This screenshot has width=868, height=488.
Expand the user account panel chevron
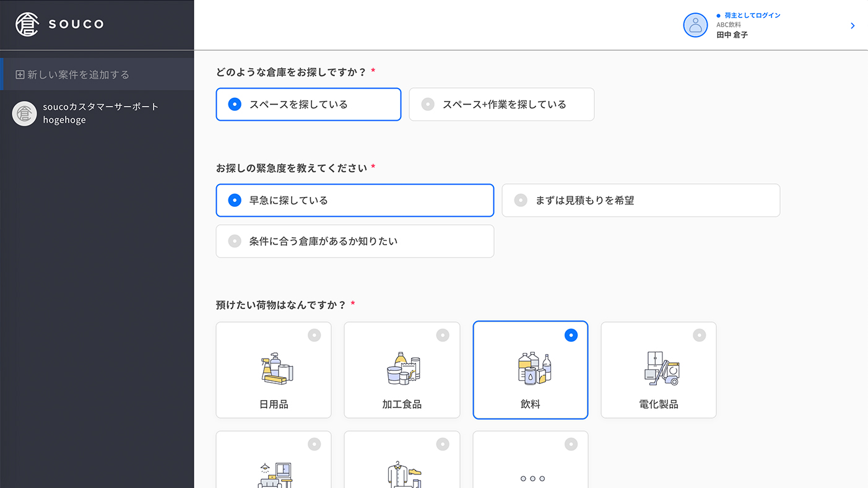pyautogui.click(x=853, y=25)
